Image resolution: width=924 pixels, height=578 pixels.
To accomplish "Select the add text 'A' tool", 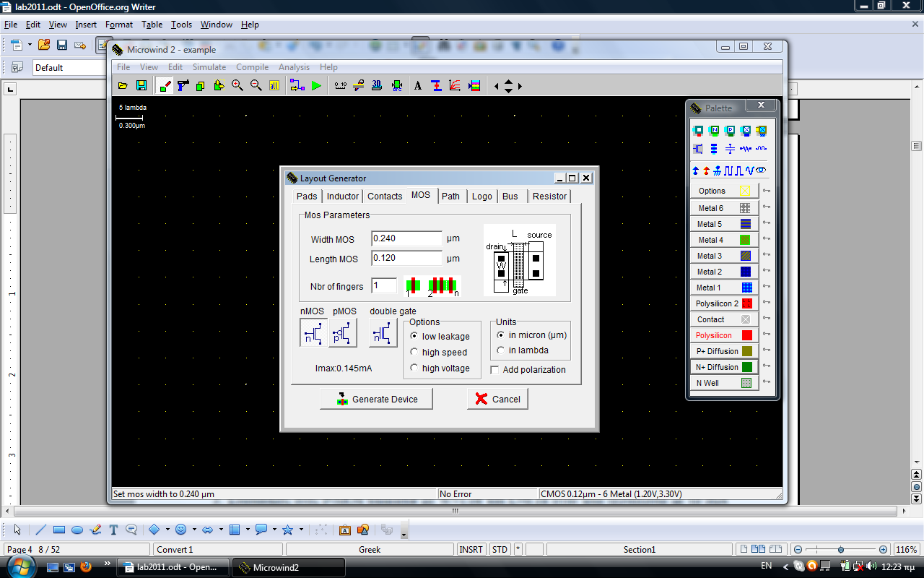I will (x=418, y=85).
